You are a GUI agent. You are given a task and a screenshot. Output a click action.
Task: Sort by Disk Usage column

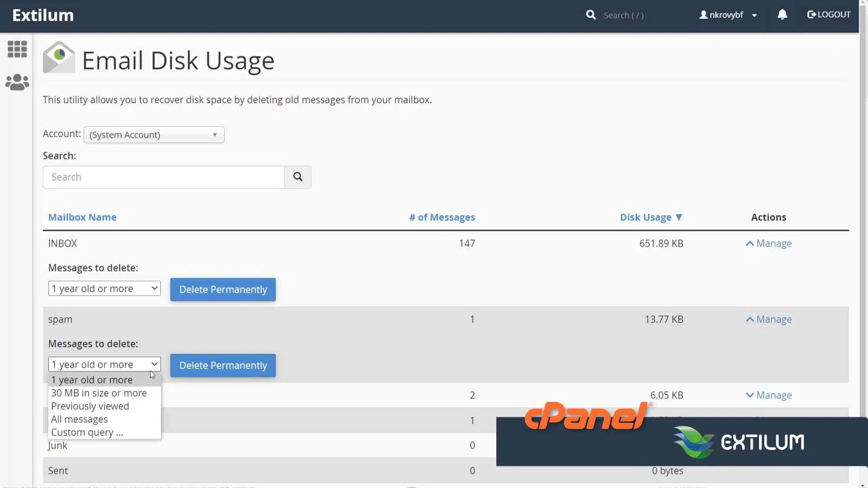coord(651,217)
